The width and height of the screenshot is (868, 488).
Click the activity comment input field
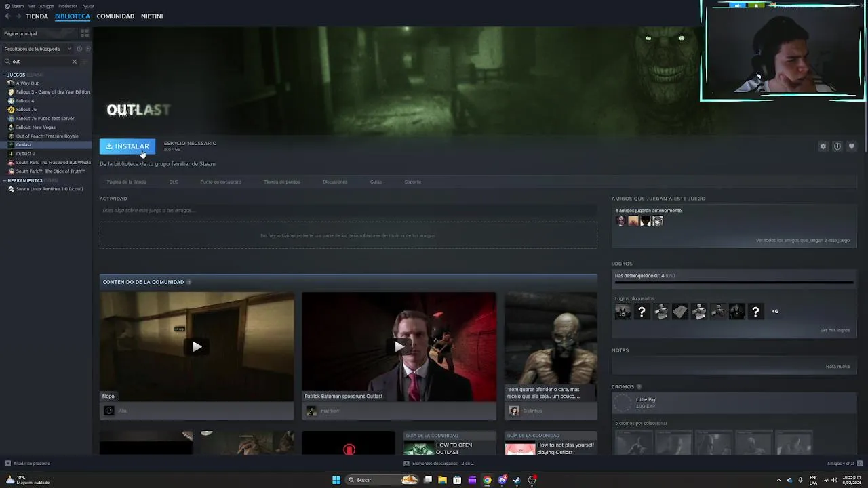coord(348,211)
